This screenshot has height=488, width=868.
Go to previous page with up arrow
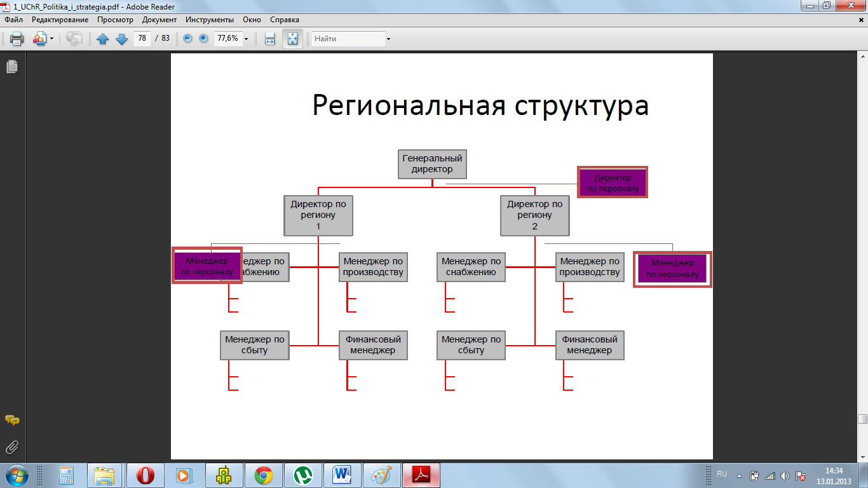pyautogui.click(x=103, y=39)
